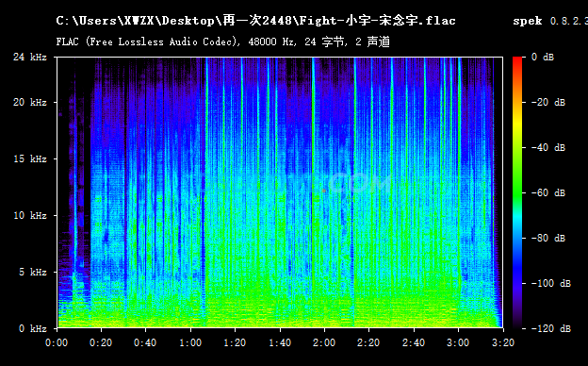
Task: Click the 1:40 time axis label
Action: 280,342
